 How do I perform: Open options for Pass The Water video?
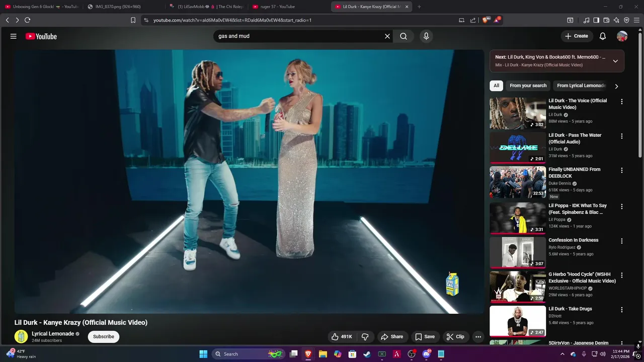coord(622,136)
